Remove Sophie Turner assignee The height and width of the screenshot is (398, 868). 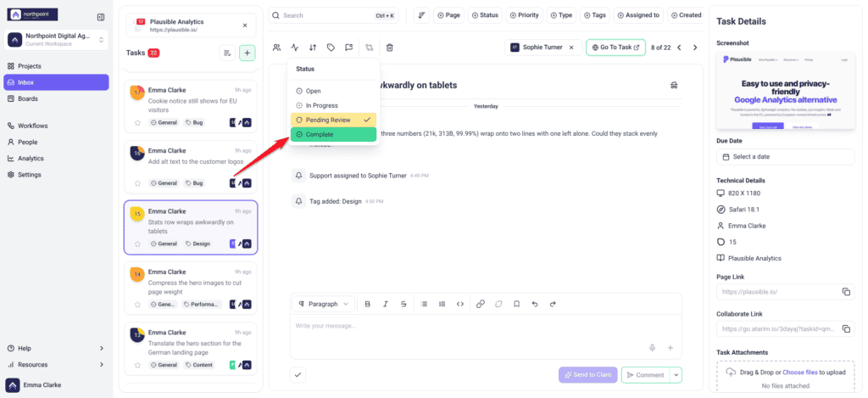(x=571, y=48)
